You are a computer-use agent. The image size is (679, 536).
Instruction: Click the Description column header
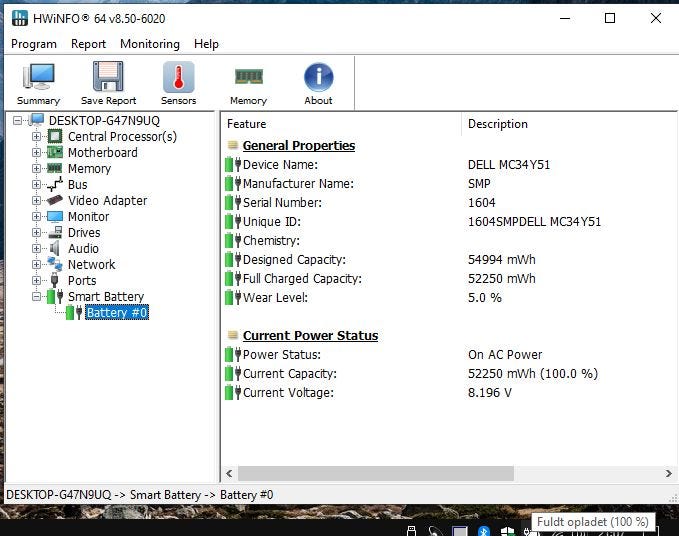(x=568, y=124)
